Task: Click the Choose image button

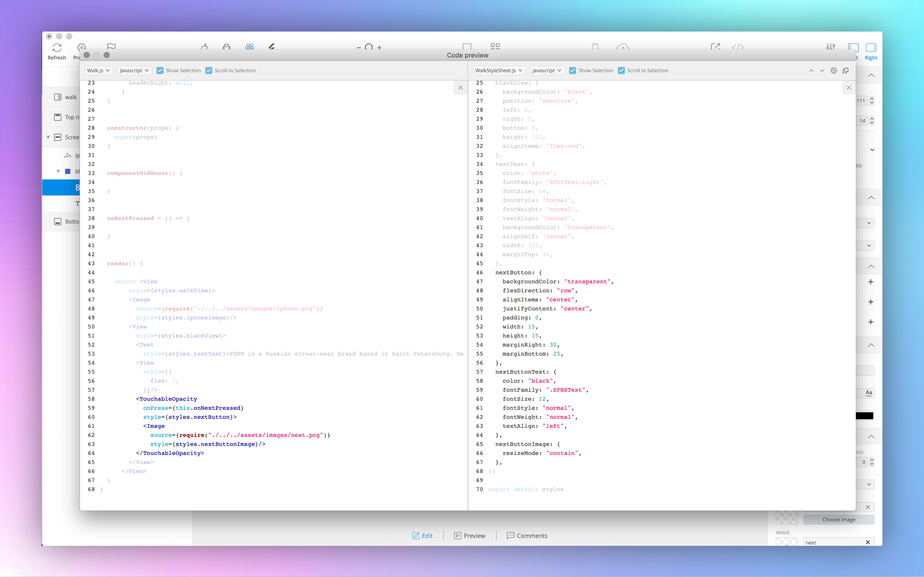Action: [838, 519]
